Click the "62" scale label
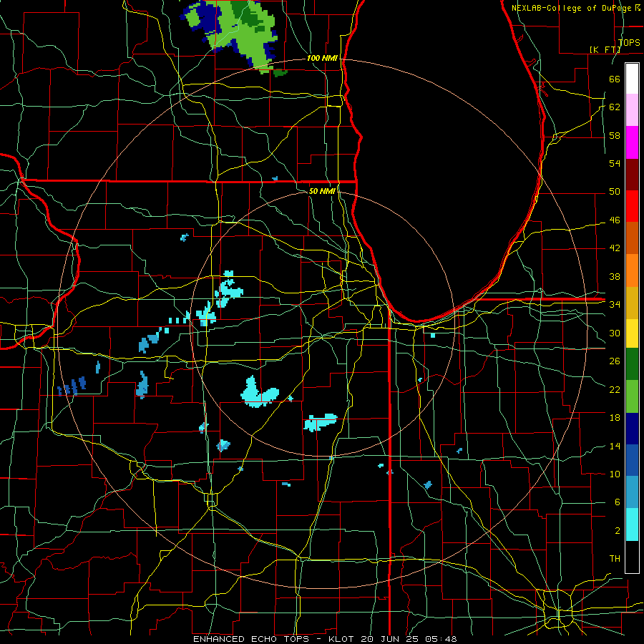This screenshot has height=644, width=644. coord(615,107)
